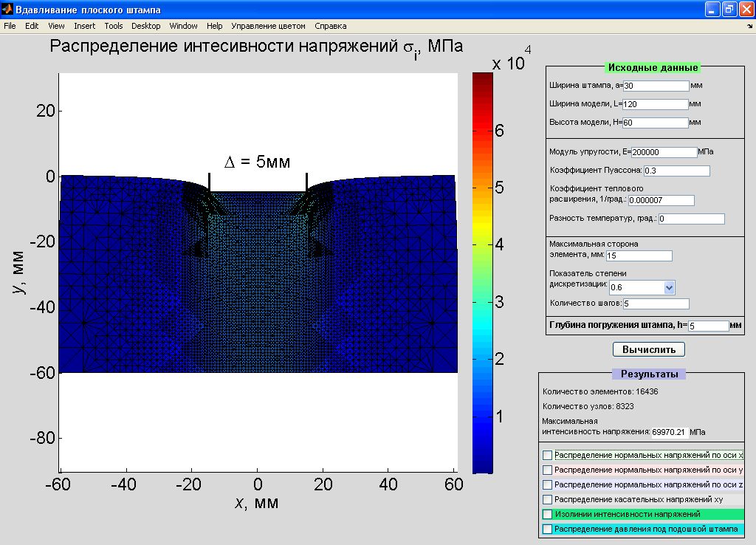Check the normal stress along z axis option
The height and width of the screenshot is (545, 756).
coord(547,484)
